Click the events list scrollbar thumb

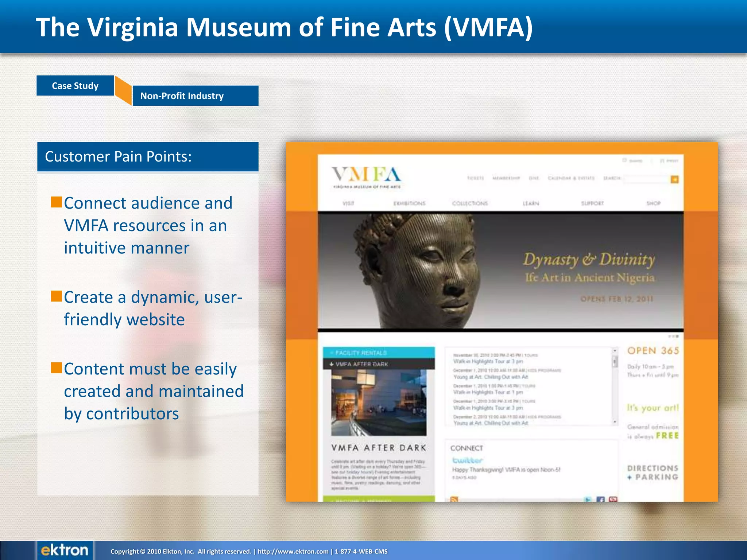tap(615, 361)
